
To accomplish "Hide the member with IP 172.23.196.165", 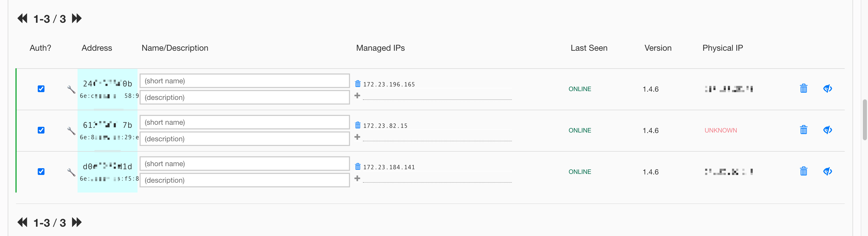I will [827, 89].
